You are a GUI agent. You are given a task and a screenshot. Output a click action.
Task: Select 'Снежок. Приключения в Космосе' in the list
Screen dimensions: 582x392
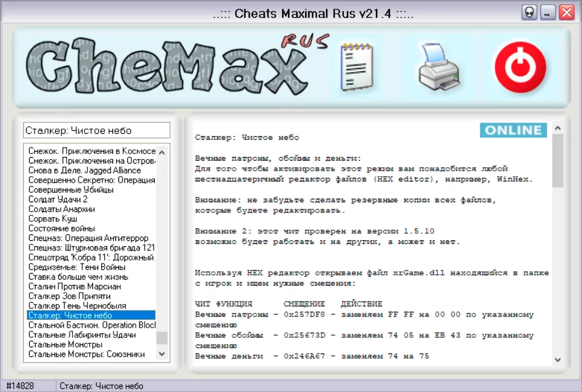(x=92, y=151)
